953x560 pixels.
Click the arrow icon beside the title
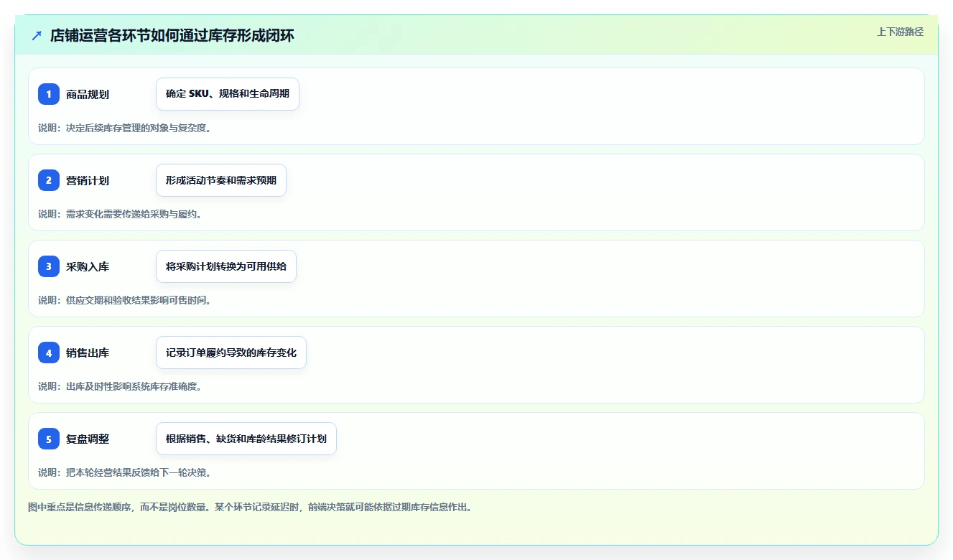coord(37,35)
